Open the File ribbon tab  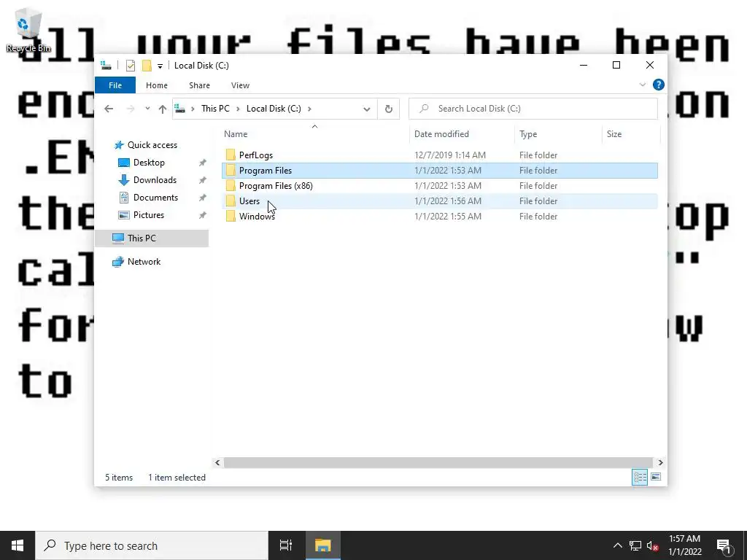coord(115,85)
